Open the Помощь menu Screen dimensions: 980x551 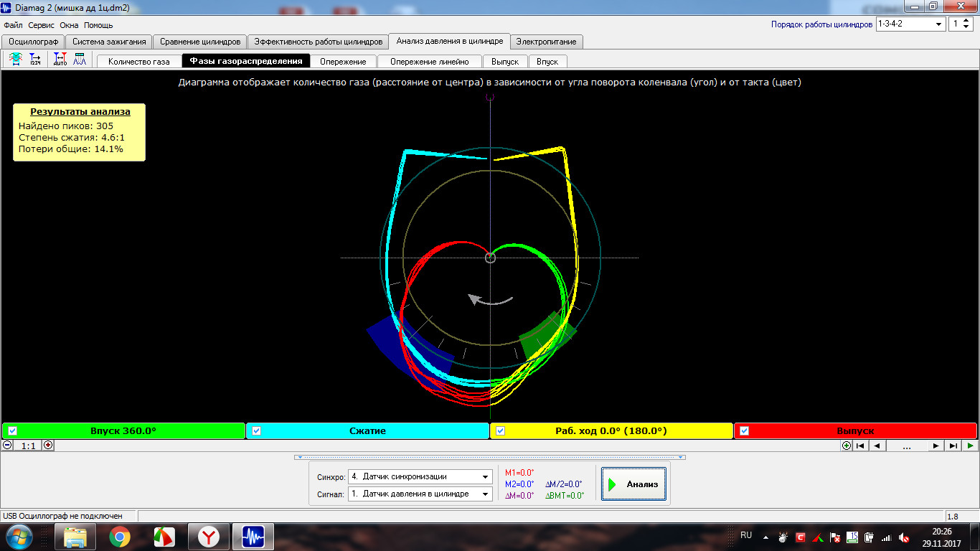click(98, 25)
